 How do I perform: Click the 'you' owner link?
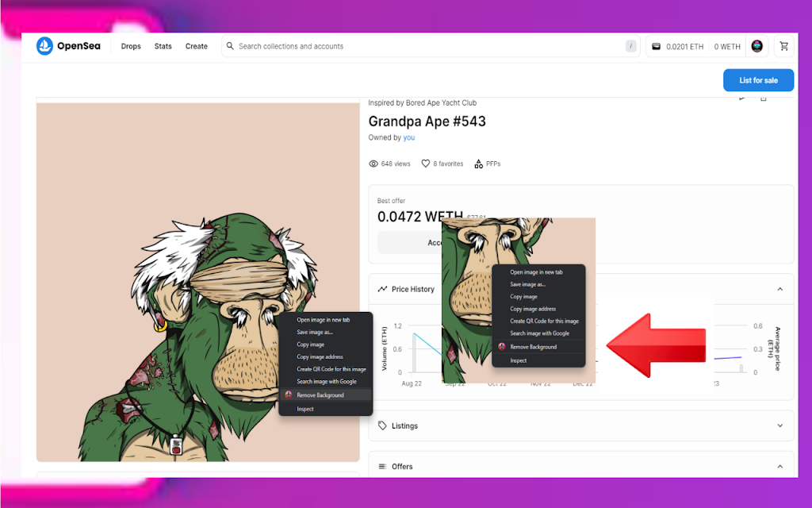click(x=408, y=137)
